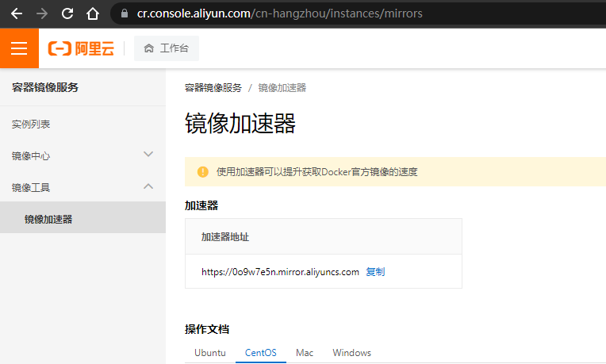Screen dimensions: 606x364
Task: Select 镜像加速器 in the sidebar
Action: click(82, 219)
